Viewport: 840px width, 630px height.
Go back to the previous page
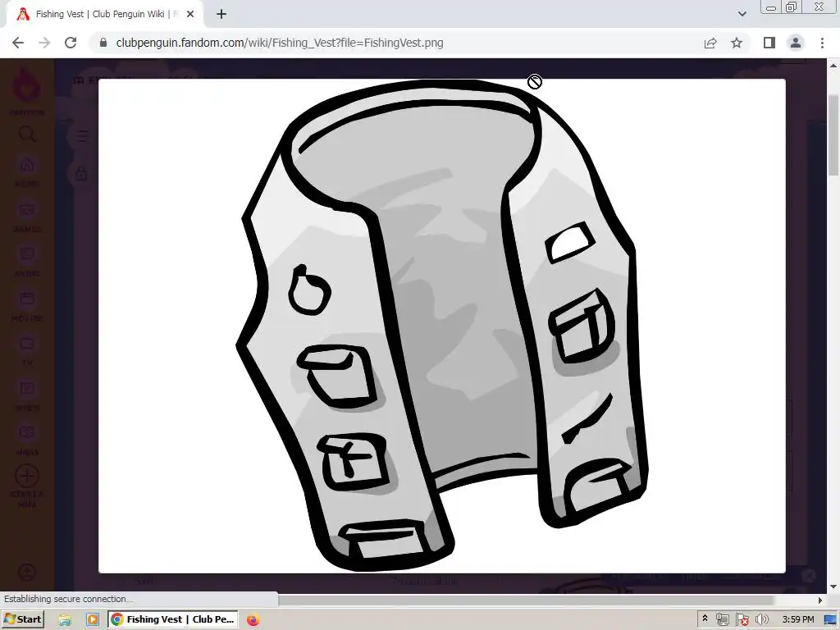pos(18,43)
